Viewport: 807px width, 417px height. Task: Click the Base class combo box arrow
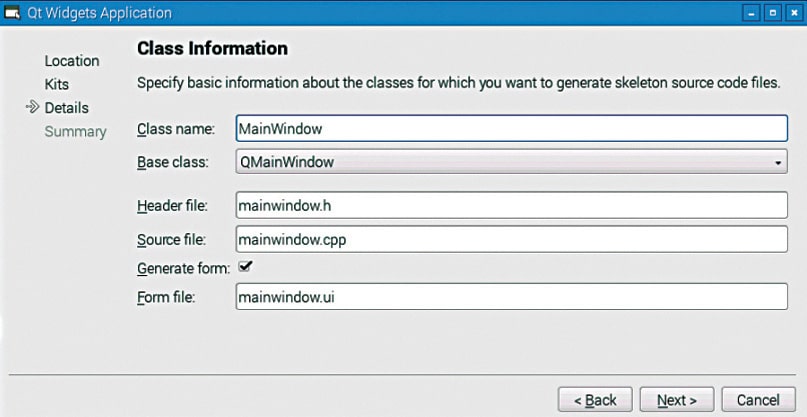tap(777, 162)
